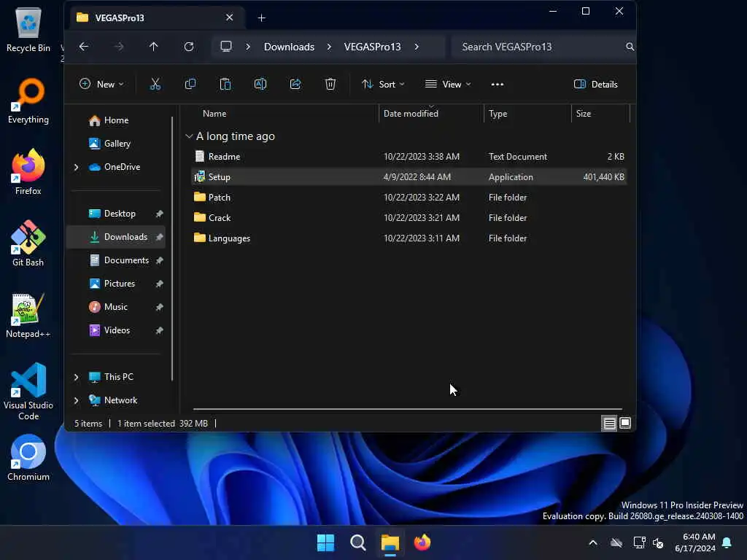
Task: Click Downloads in the breadcrumb path
Action: (x=289, y=47)
